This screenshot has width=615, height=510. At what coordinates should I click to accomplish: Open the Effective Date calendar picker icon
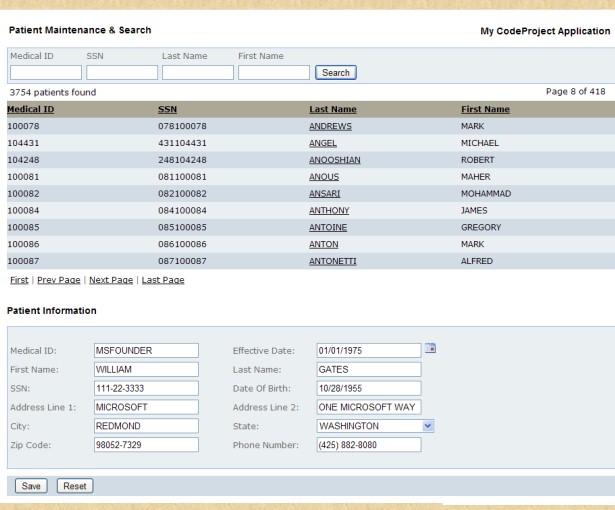430,348
